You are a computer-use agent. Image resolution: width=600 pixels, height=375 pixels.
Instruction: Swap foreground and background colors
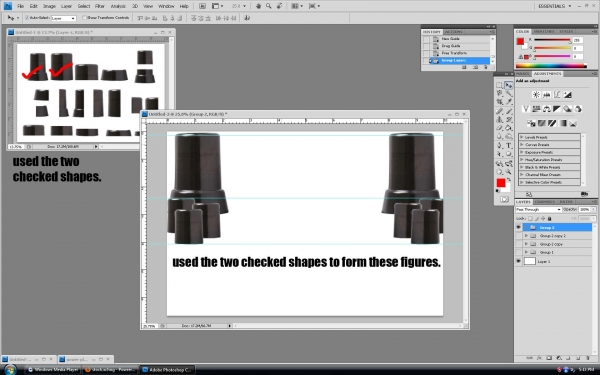click(509, 179)
